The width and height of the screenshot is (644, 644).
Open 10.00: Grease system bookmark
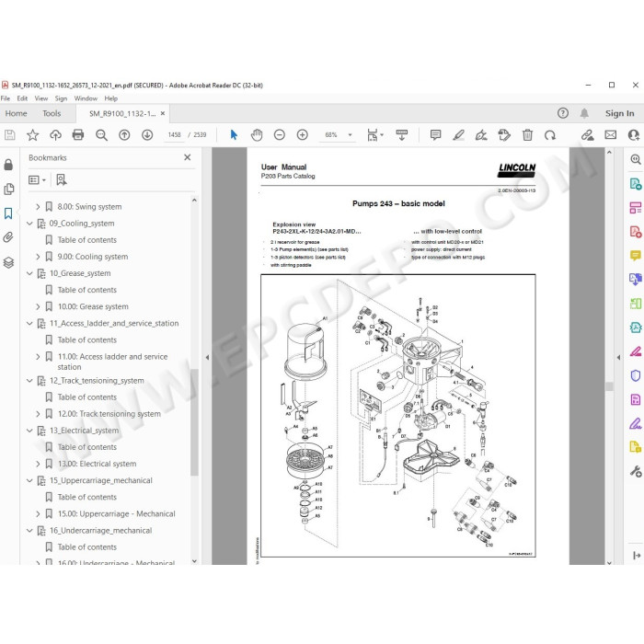click(x=93, y=306)
